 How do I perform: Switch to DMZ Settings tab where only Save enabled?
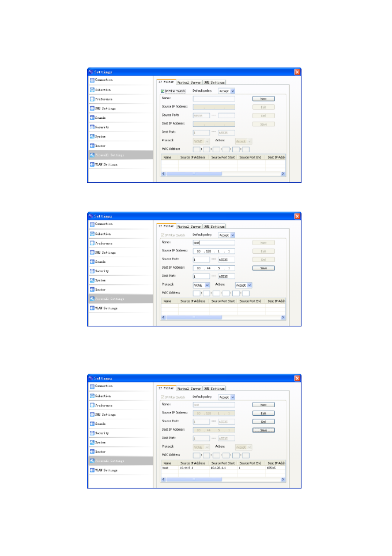tap(214, 226)
